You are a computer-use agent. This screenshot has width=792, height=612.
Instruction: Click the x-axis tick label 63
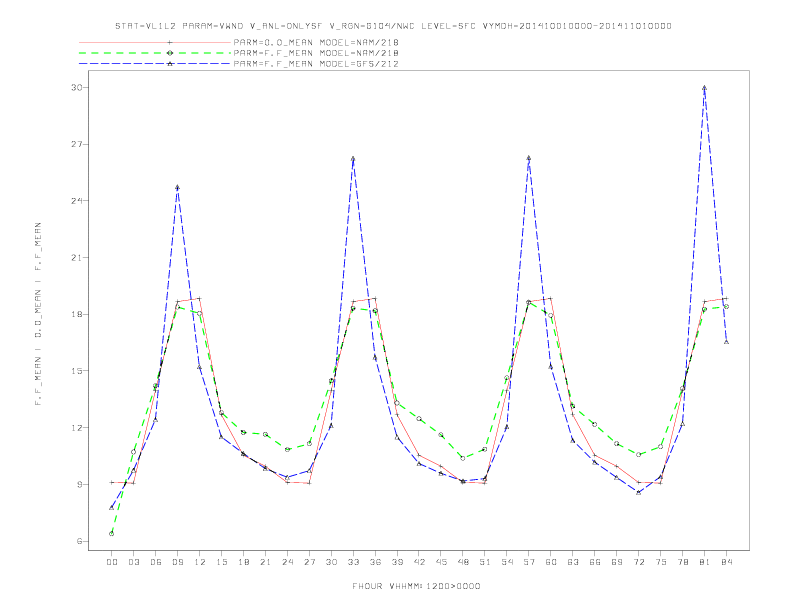[x=573, y=562]
